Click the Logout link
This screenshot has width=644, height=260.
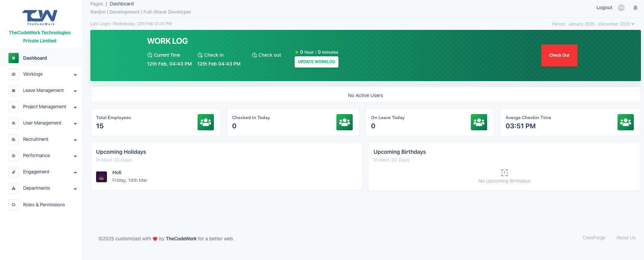(x=604, y=7)
